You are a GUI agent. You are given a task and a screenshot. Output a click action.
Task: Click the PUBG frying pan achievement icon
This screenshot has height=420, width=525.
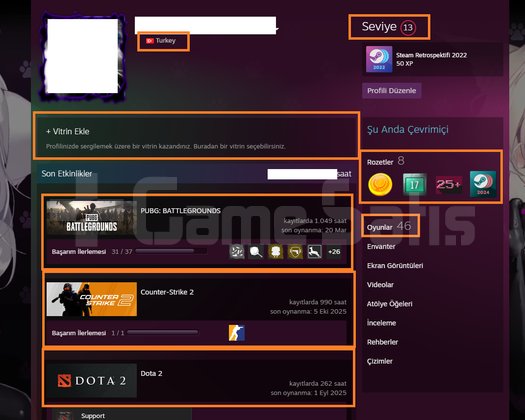[256, 252]
